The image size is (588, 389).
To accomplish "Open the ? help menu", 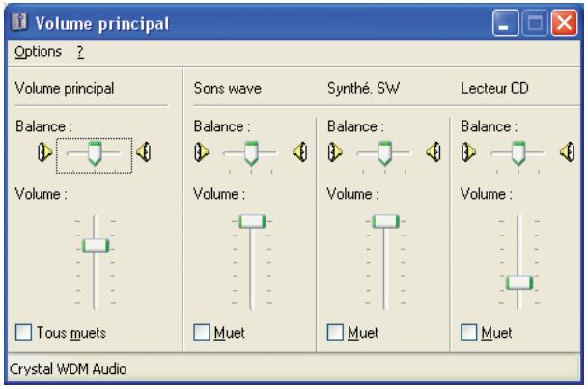I will pos(80,52).
